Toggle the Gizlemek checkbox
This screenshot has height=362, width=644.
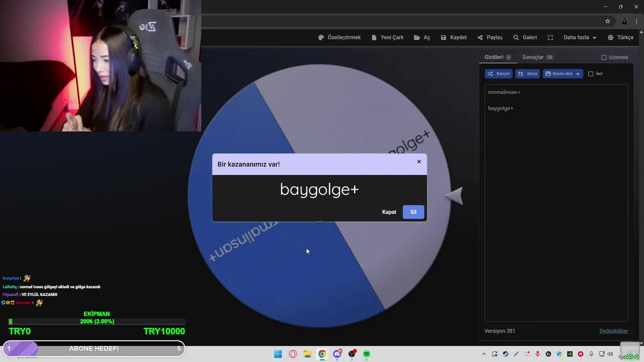604,57
